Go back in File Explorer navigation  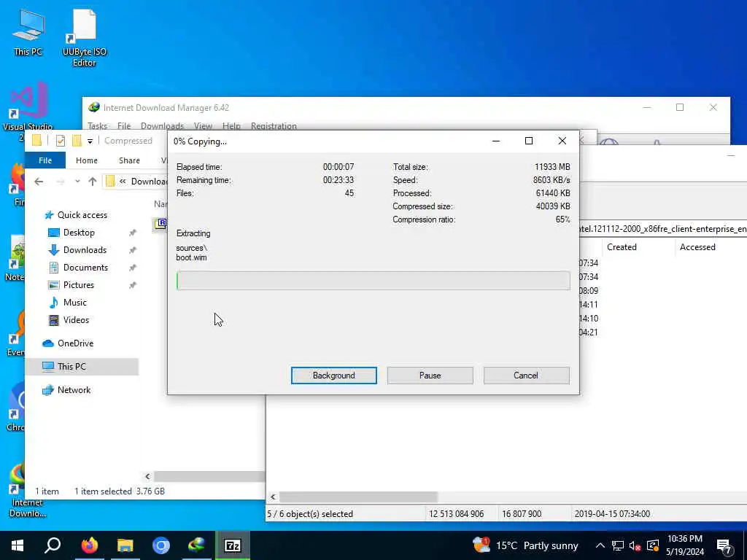coord(39,181)
